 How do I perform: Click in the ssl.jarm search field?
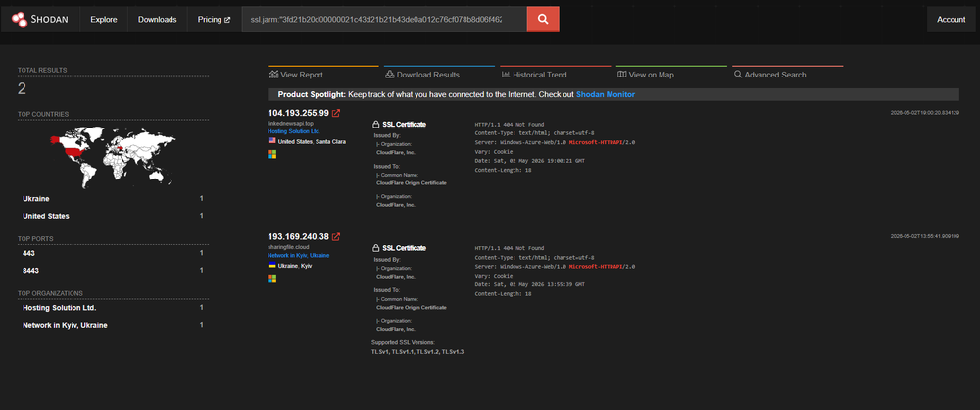coord(384,20)
